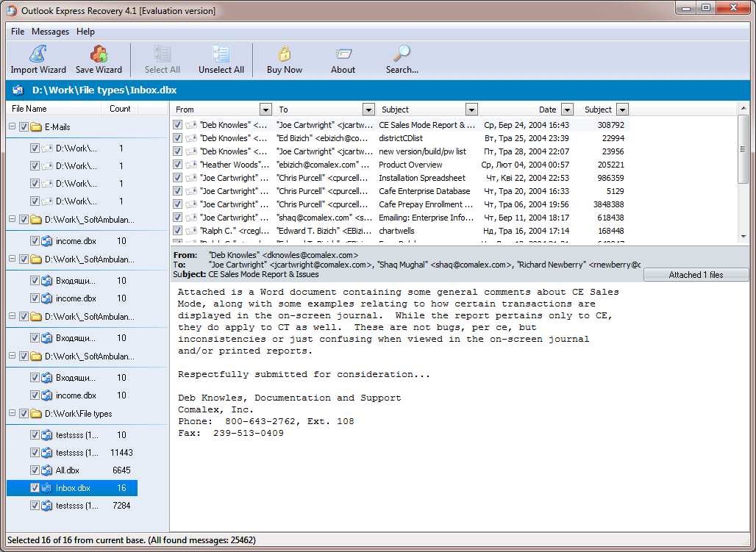Viewport: 756px width, 552px height.
Task: Uncheck the chartwells message checkbox
Action: coord(178,231)
